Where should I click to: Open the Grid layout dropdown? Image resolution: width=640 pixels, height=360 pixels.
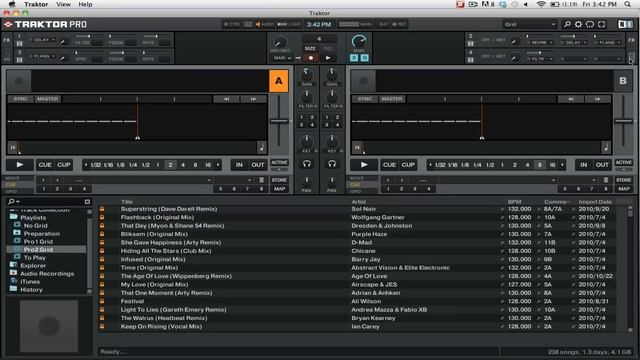pos(529,24)
